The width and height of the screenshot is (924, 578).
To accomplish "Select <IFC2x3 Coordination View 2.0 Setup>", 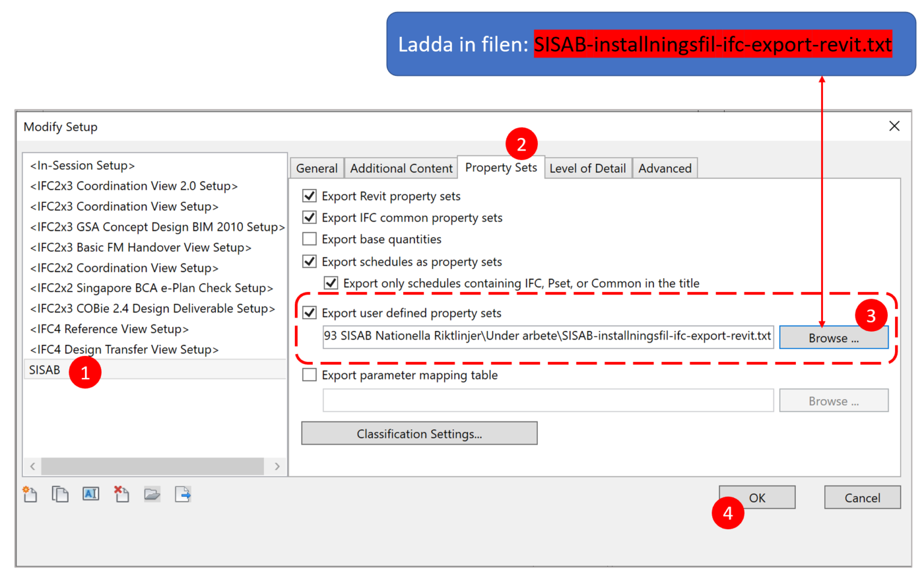I will [134, 185].
